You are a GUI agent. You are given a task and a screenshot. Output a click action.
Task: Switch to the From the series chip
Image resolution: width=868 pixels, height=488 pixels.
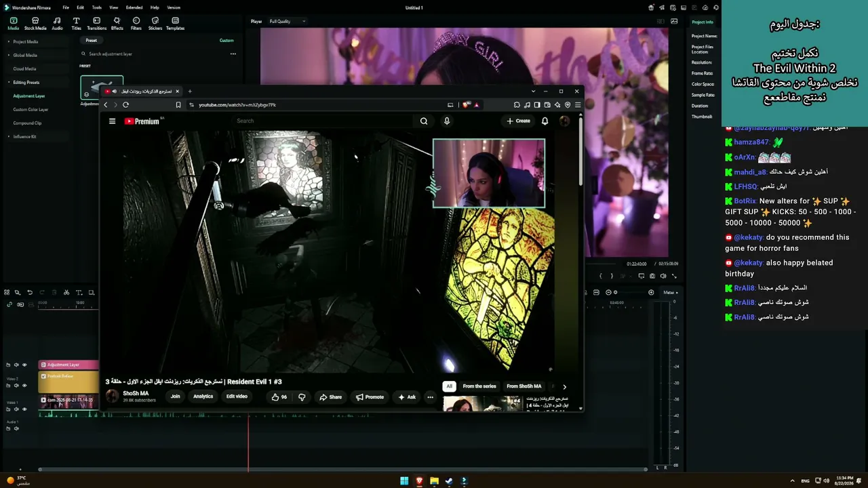point(479,386)
